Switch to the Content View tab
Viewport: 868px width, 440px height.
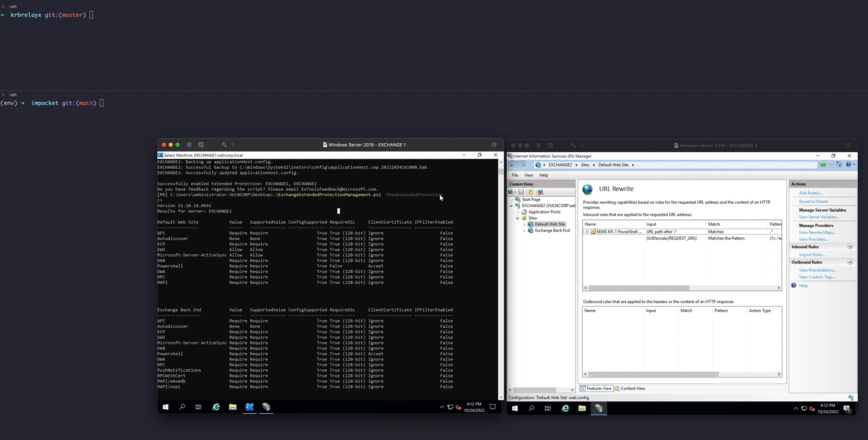pos(630,389)
